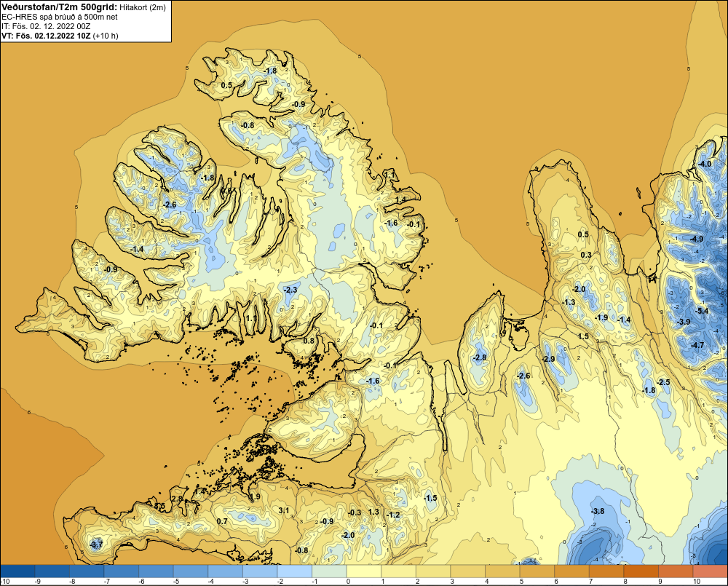Click the -3.8 temperature reading
The width and height of the screenshot is (728, 586).
tap(598, 511)
